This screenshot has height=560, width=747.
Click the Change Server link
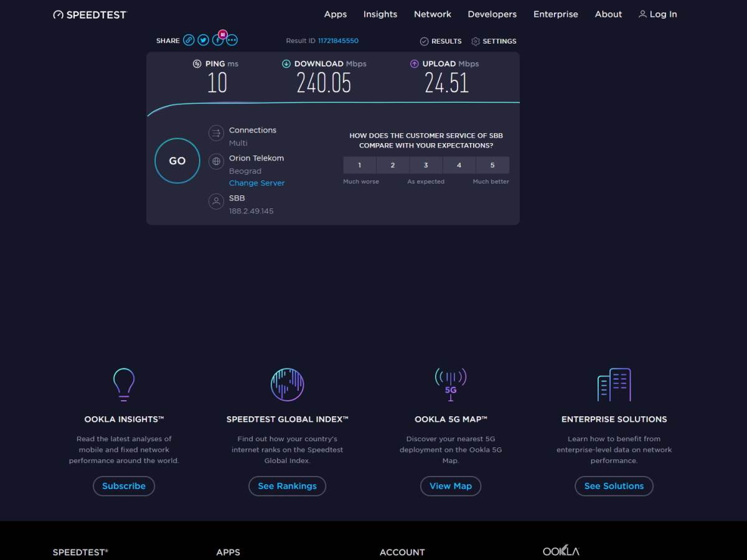point(256,183)
